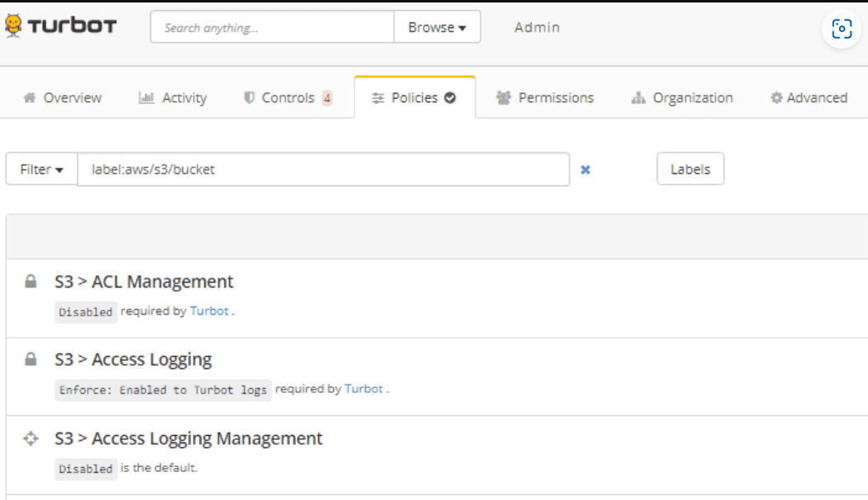Image resolution: width=868 pixels, height=500 pixels.
Task: Clear the filter with the blue X
Action: [x=585, y=170]
